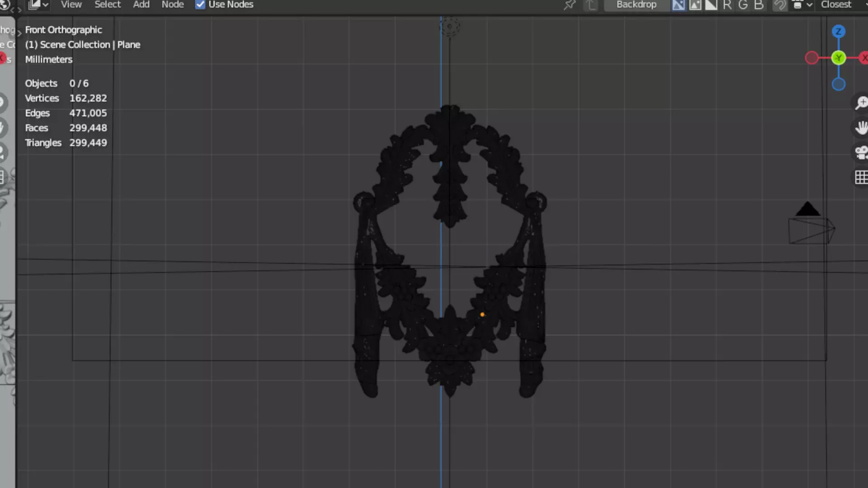
Task: Click the parent node tree arrow icon
Action: (x=591, y=5)
